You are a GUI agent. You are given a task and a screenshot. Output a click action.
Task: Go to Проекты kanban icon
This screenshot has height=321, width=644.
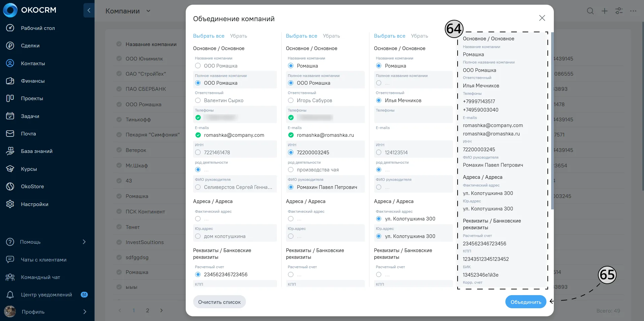click(x=10, y=98)
